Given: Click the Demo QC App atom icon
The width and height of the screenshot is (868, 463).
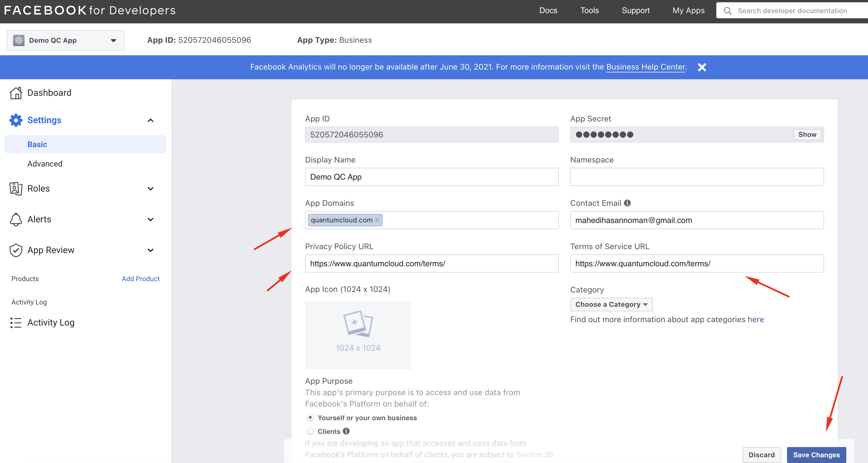Looking at the screenshot, I should click(19, 40).
